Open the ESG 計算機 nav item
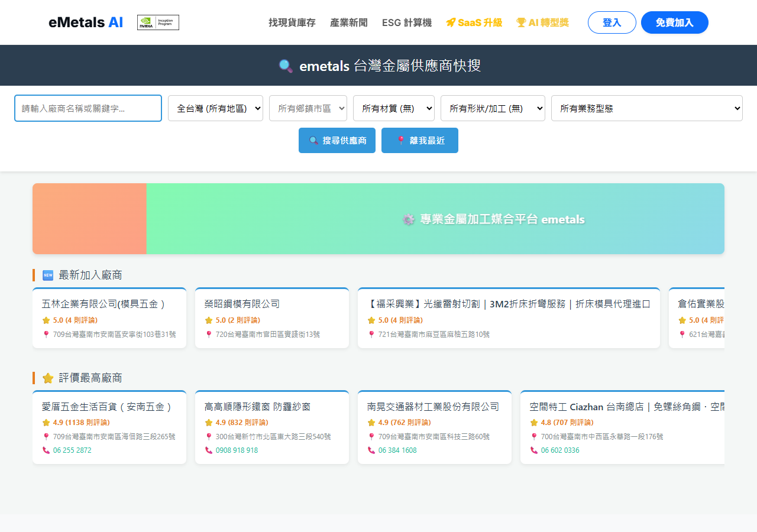This screenshot has height=532, width=757. [x=407, y=22]
